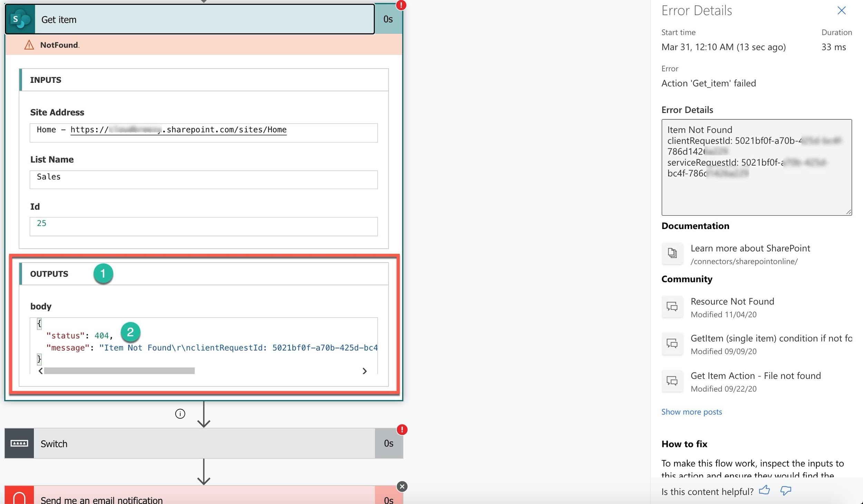This screenshot has width=863, height=504.
Task: Click the right arrow of the body scrollbar
Action: tap(364, 371)
